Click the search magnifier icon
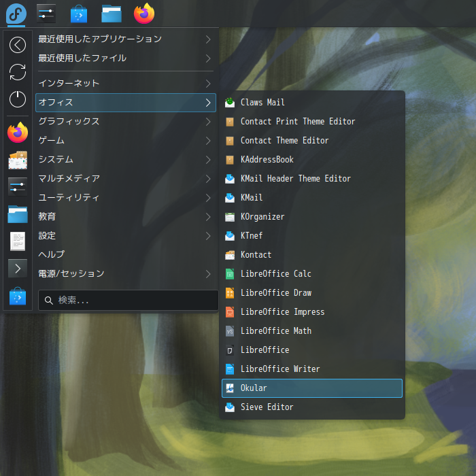Image resolution: width=476 pixels, height=476 pixels. tap(48, 301)
